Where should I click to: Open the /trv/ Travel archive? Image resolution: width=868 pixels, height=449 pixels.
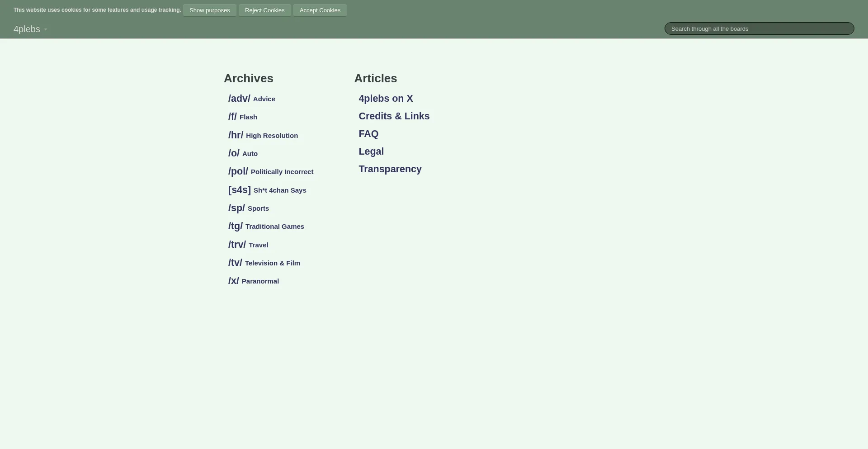(x=248, y=245)
